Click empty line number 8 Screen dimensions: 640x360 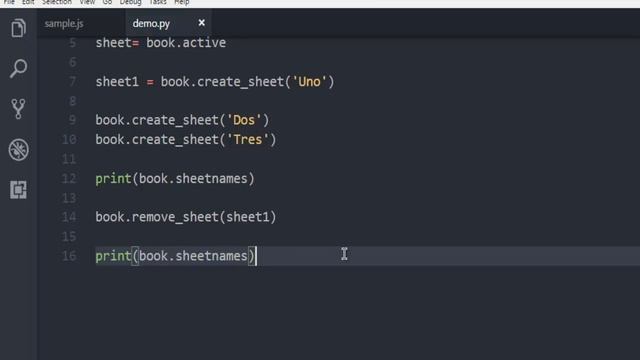click(72, 101)
